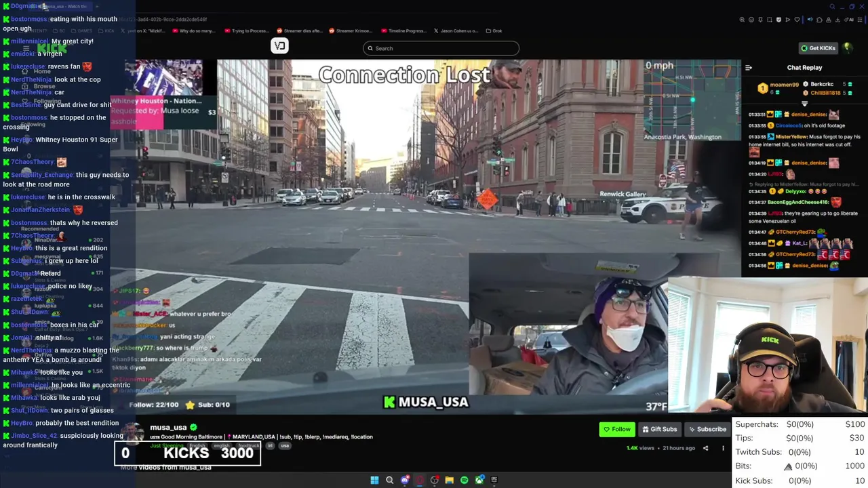
Task: Open the Grok bookmarks folder
Action: 493,30
